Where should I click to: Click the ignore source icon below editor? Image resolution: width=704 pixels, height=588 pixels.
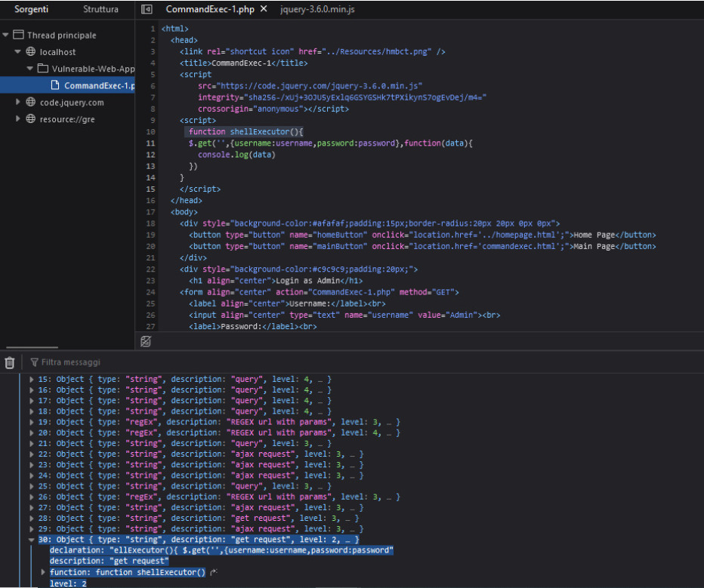(x=147, y=341)
